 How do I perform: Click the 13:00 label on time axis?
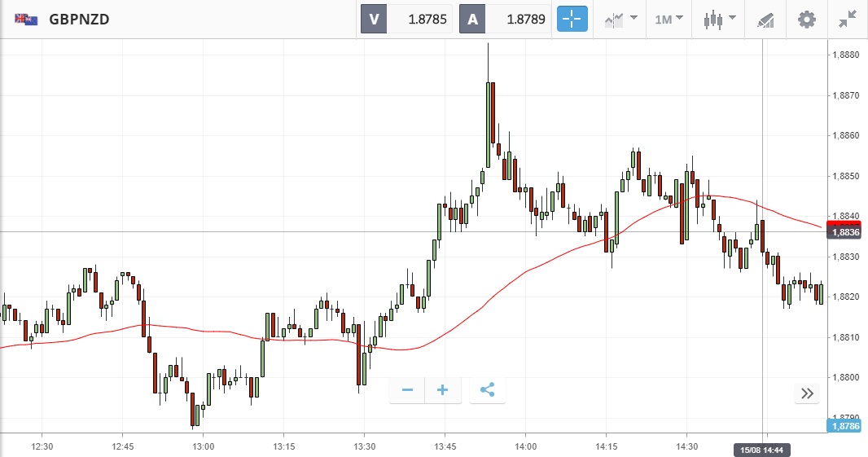[x=203, y=446]
